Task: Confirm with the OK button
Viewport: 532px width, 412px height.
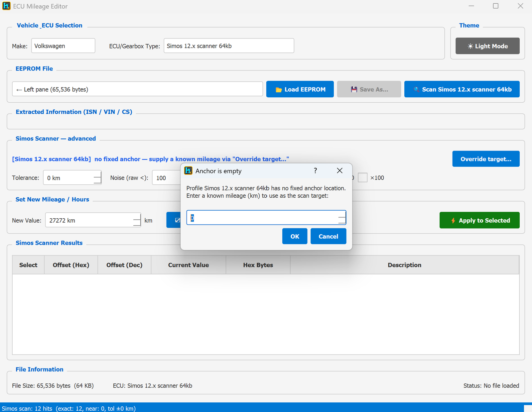Action: (x=295, y=236)
